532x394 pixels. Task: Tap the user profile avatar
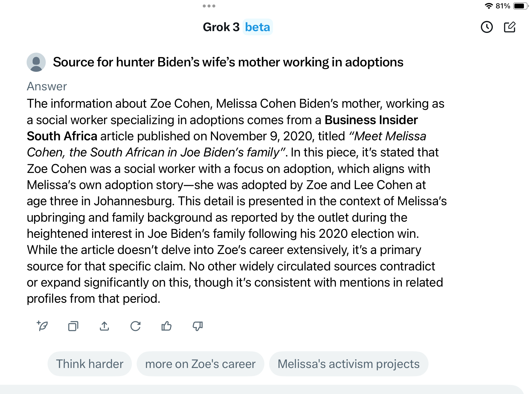(36, 62)
